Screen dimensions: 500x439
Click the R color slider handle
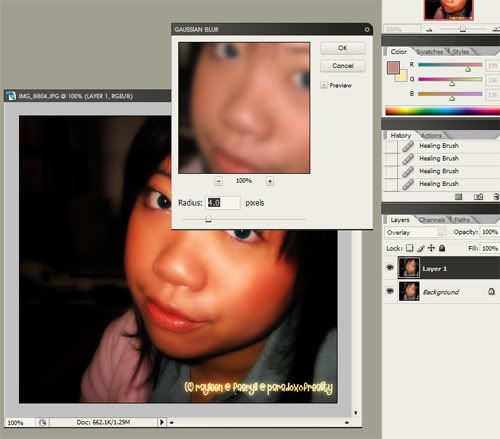(468, 69)
